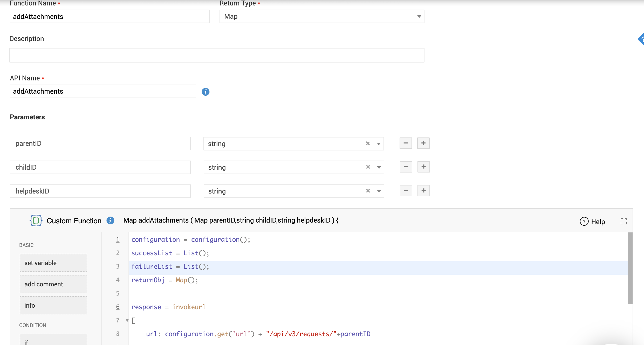
Task: Select the 'set variable' block
Action: [53, 263]
